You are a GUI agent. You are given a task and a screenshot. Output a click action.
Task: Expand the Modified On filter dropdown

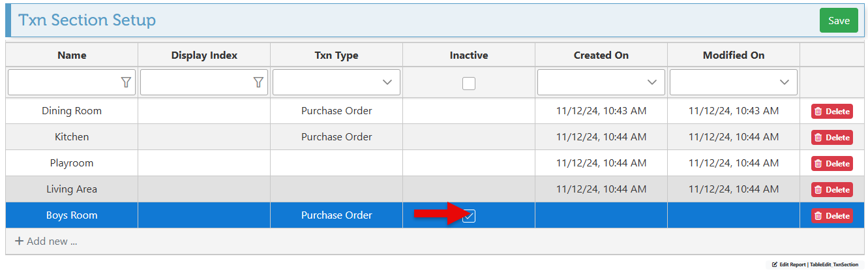point(784,82)
